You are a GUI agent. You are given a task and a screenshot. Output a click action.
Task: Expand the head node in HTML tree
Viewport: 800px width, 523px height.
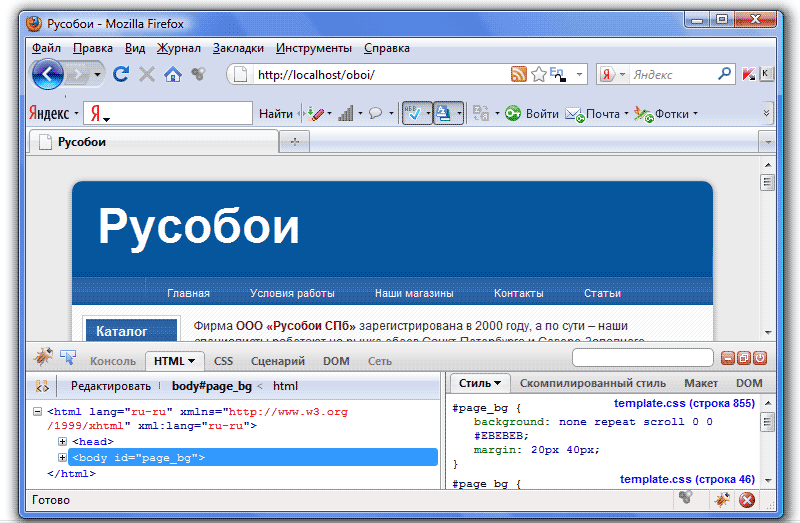tap(63, 441)
